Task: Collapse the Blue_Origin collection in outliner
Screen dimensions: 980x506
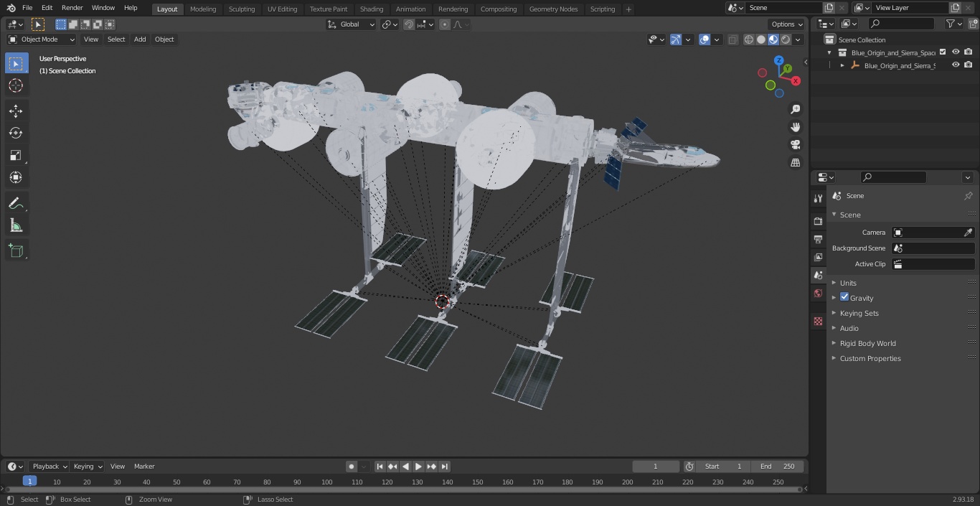Action: tap(829, 52)
